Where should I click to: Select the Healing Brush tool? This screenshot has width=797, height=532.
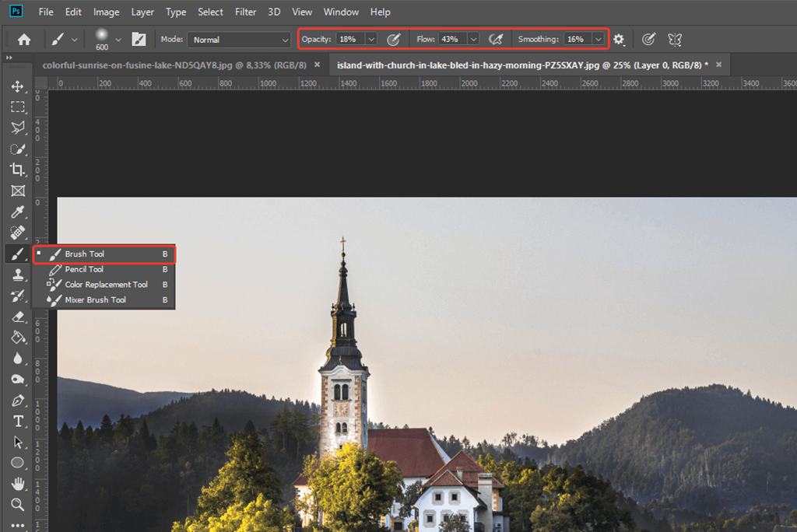(18, 233)
